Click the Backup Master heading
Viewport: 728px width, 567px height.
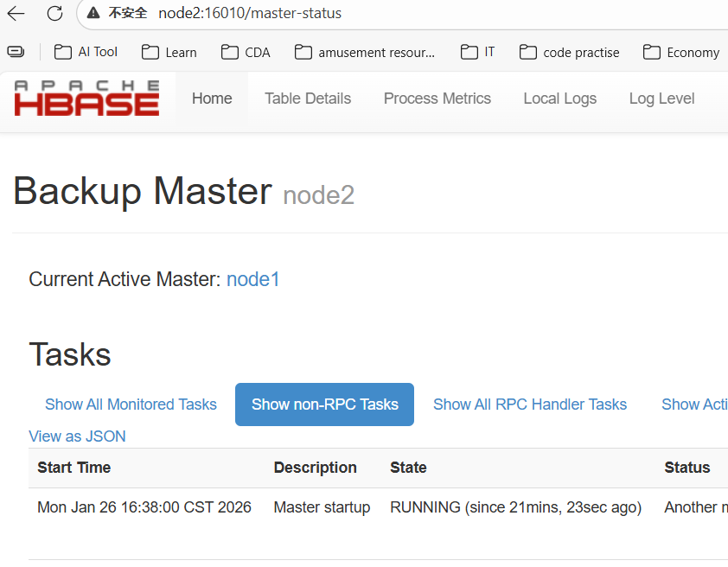143,191
